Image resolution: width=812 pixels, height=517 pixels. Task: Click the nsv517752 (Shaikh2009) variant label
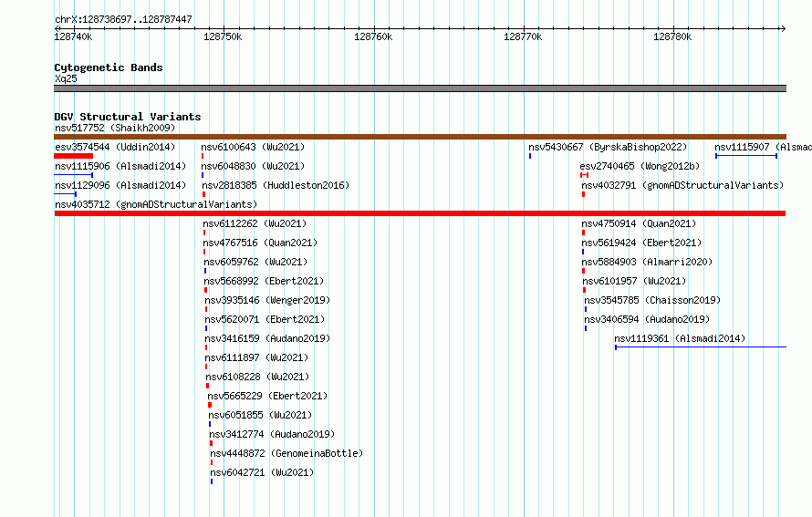(x=115, y=128)
